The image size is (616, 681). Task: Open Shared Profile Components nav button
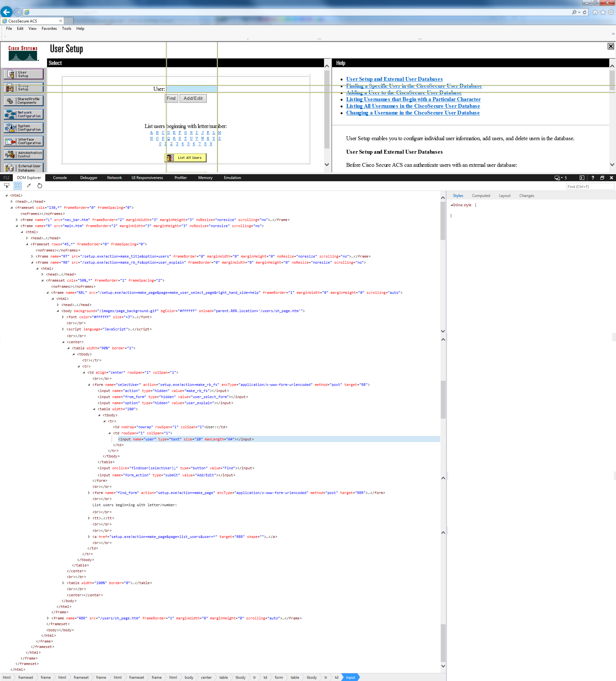[24, 101]
